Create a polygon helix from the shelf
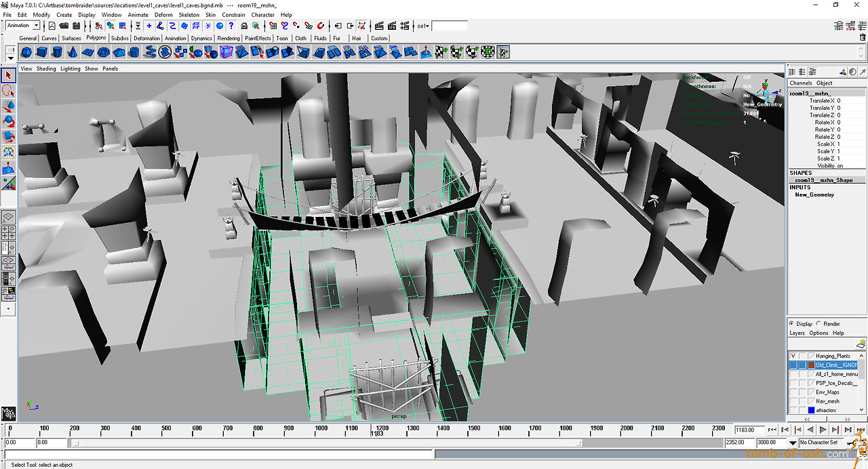868x469 pixels. pos(149,52)
